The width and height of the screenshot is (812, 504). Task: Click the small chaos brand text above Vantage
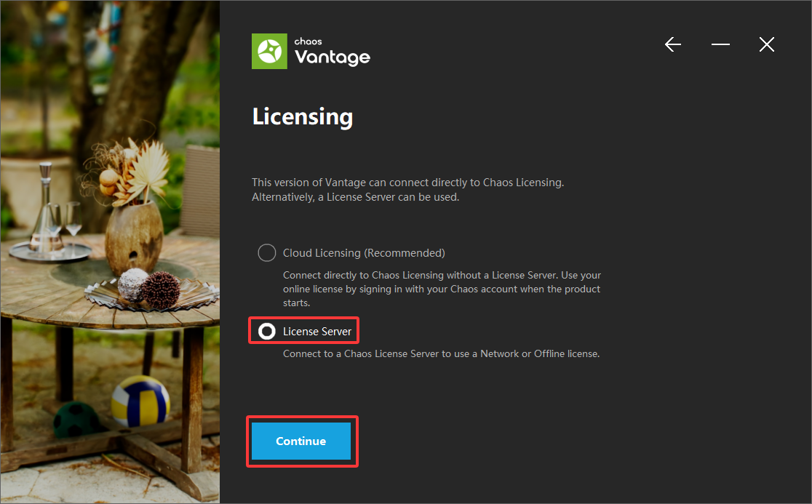coord(308,41)
